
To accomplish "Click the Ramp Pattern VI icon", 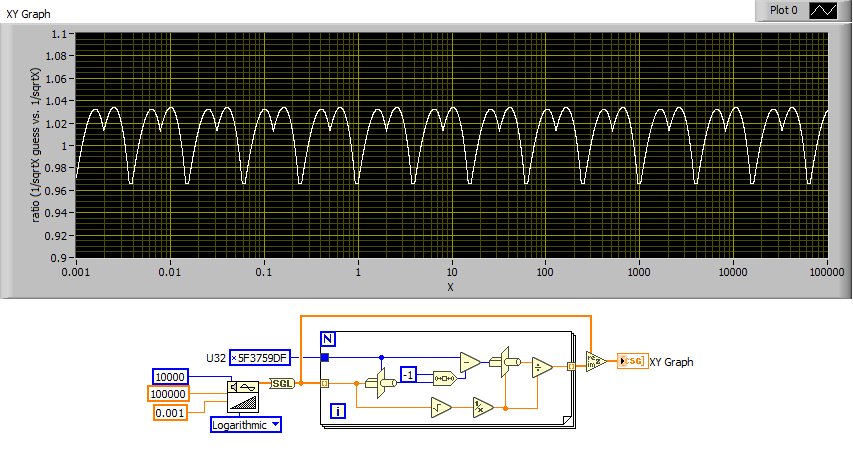I will coord(243,396).
